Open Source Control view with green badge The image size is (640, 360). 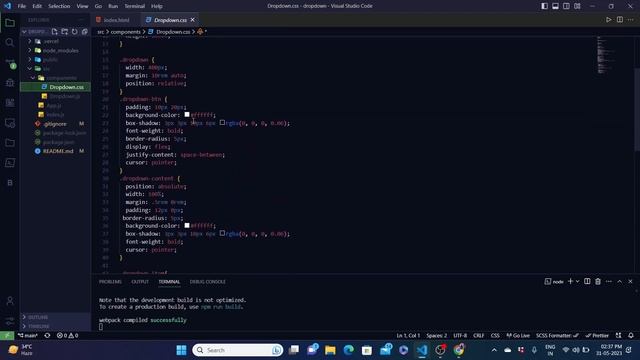pyautogui.click(x=10, y=62)
